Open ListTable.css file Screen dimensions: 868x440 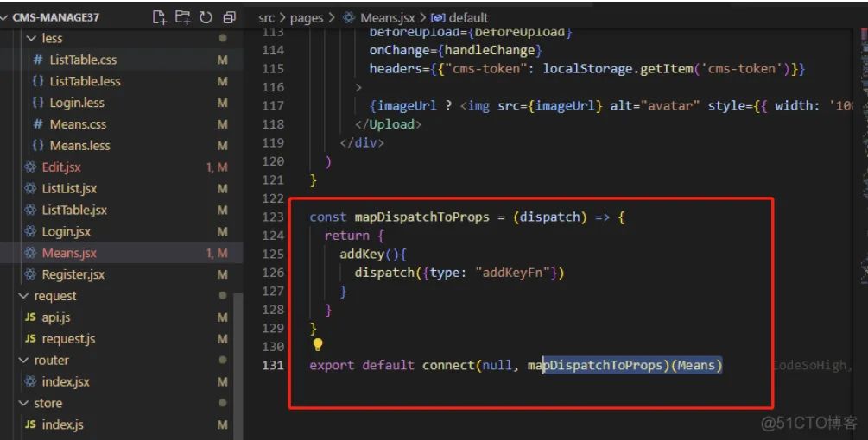coord(83,60)
